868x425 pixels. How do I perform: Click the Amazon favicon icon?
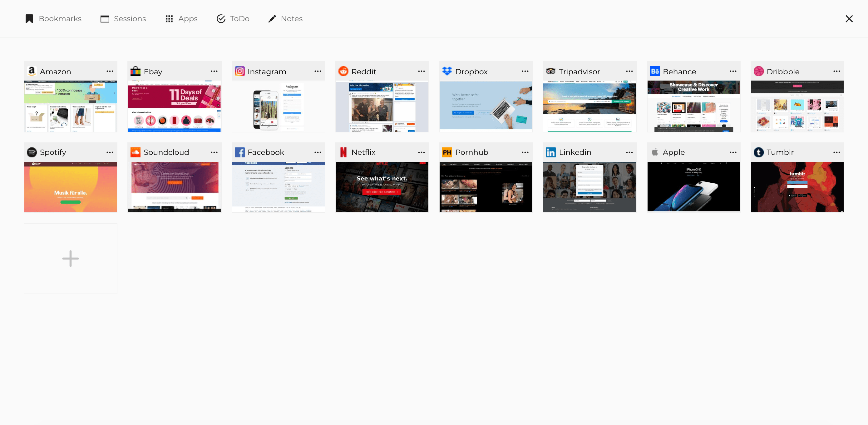(x=32, y=71)
